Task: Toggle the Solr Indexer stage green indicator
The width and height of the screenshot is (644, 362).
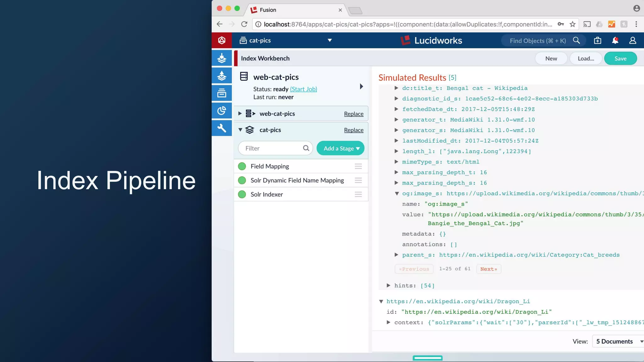Action: coord(242,195)
